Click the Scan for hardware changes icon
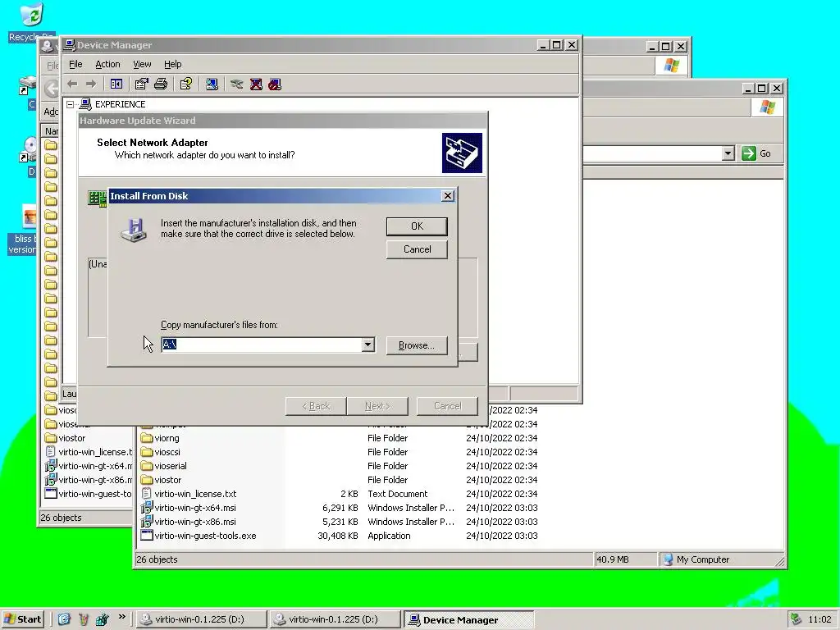Viewport: 840px width, 630px height. coord(212,84)
